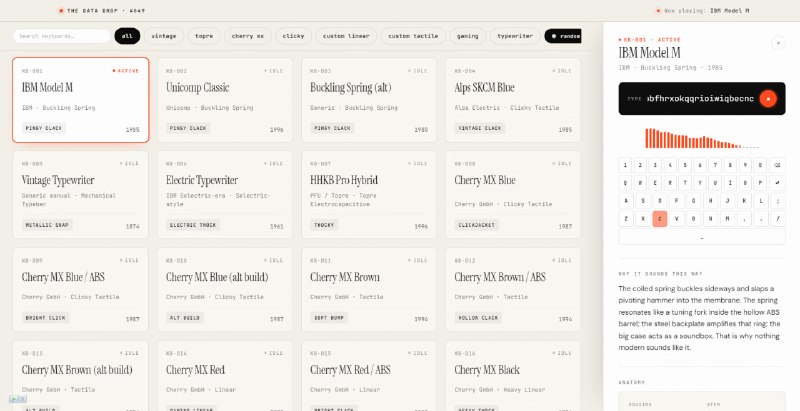Image resolution: width=800 pixels, height=411 pixels.
Task: Click the orange sound waveform bars
Action: (x=702, y=138)
